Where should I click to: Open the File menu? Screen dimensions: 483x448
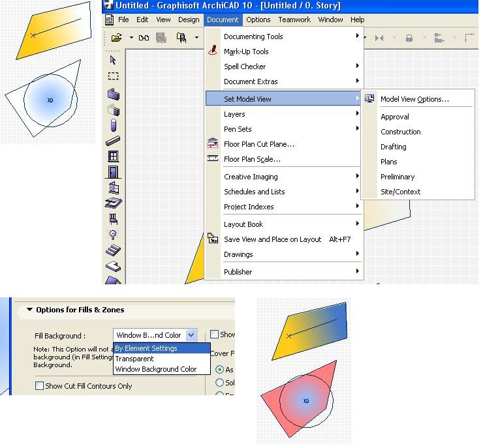[x=123, y=20]
